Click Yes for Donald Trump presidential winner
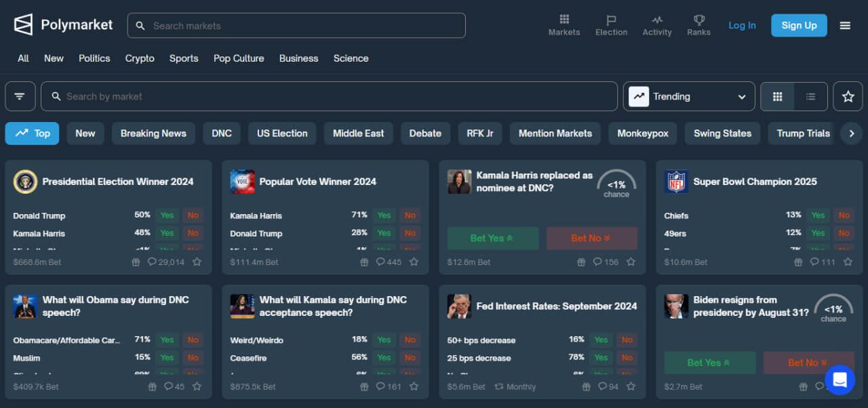 click(167, 216)
